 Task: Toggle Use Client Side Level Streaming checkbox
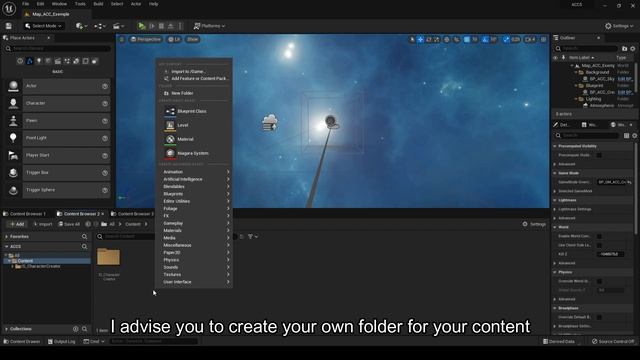599,245
